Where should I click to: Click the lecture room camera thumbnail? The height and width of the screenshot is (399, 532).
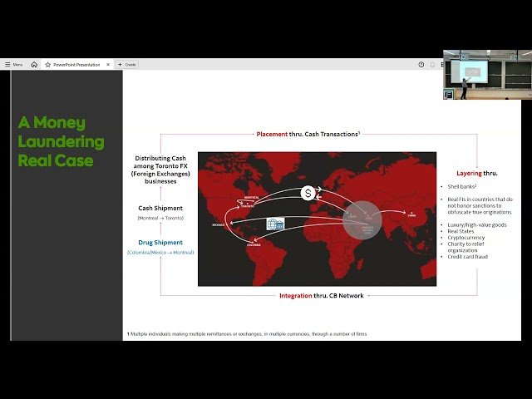pyautogui.click(x=487, y=75)
